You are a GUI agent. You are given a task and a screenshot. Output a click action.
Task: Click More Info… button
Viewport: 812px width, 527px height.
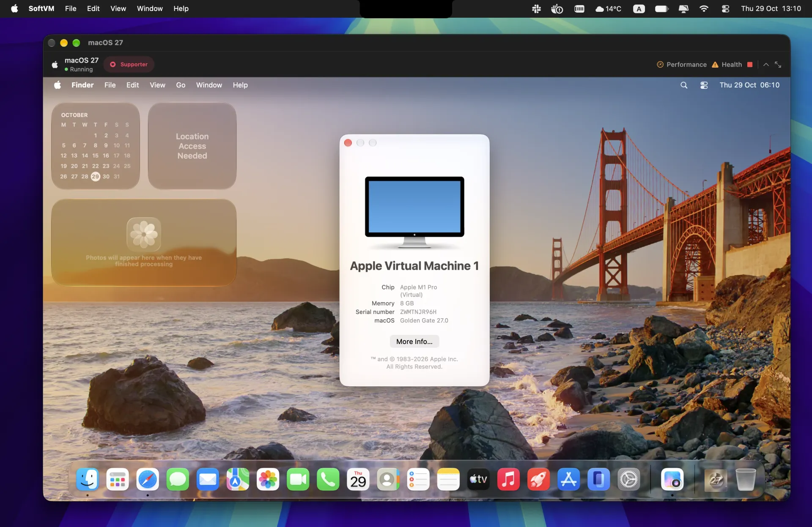(x=414, y=341)
